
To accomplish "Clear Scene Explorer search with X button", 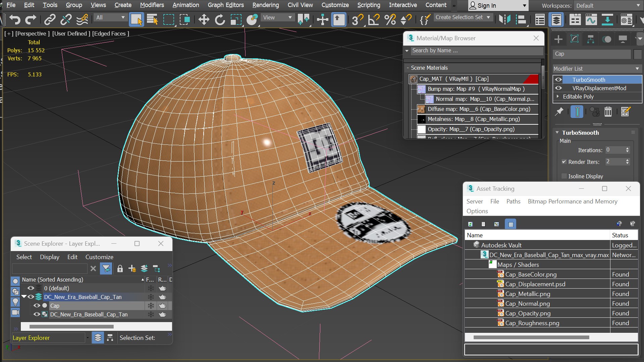I will 93,268.
